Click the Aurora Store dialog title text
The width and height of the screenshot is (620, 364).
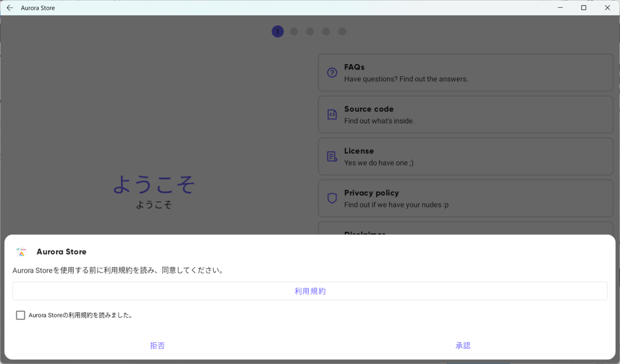point(61,252)
